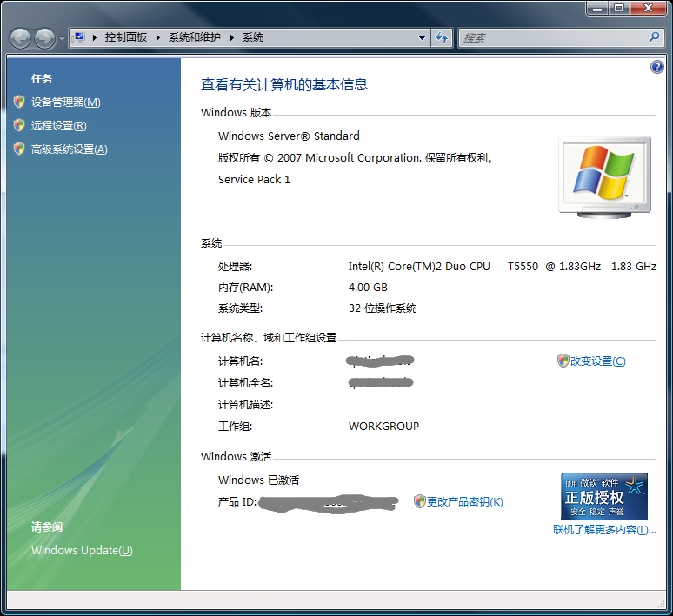Click the WORKGROUP workgroup value

383,427
